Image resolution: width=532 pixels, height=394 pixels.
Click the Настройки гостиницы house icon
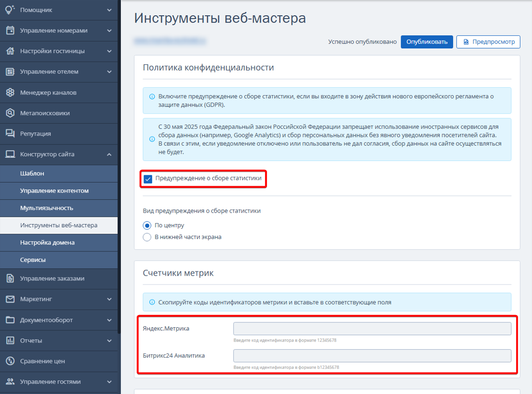[10, 51]
